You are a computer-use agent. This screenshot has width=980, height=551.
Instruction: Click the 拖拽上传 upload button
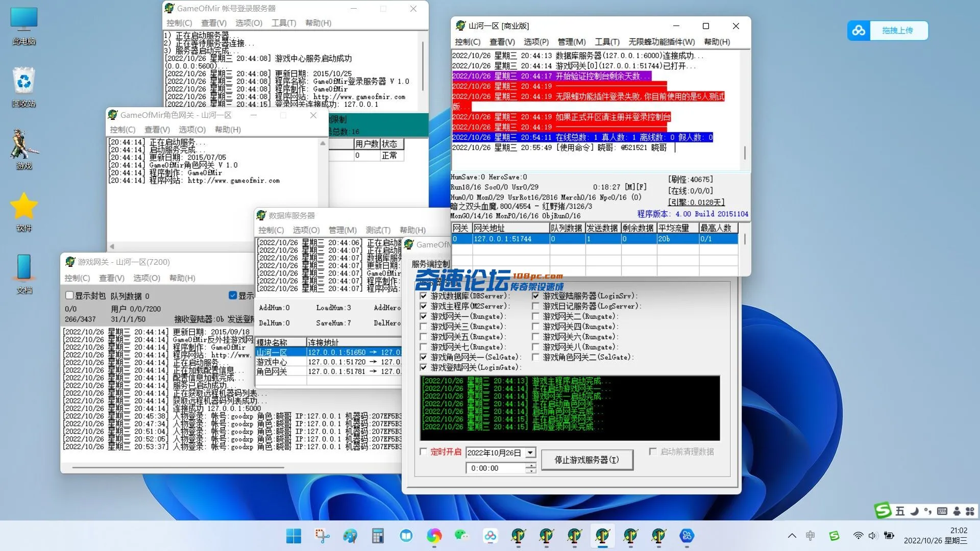[x=898, y=31]
